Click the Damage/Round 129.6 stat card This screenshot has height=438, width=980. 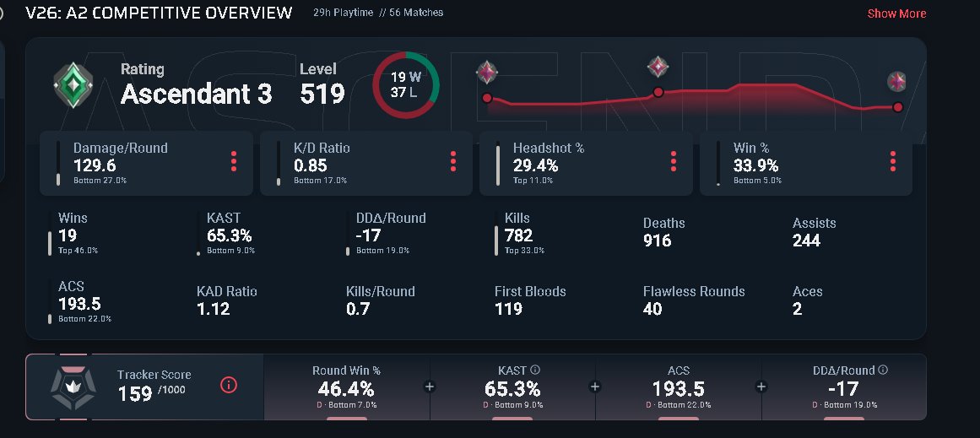coord(146,164)
